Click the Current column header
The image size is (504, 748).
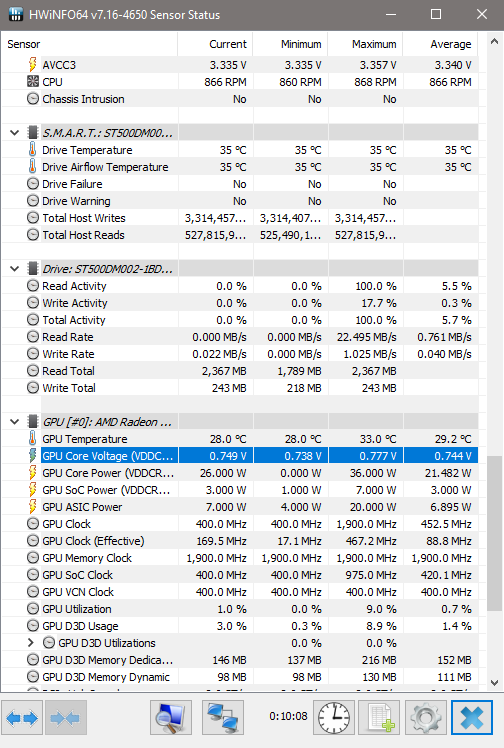tap(215, 44)
